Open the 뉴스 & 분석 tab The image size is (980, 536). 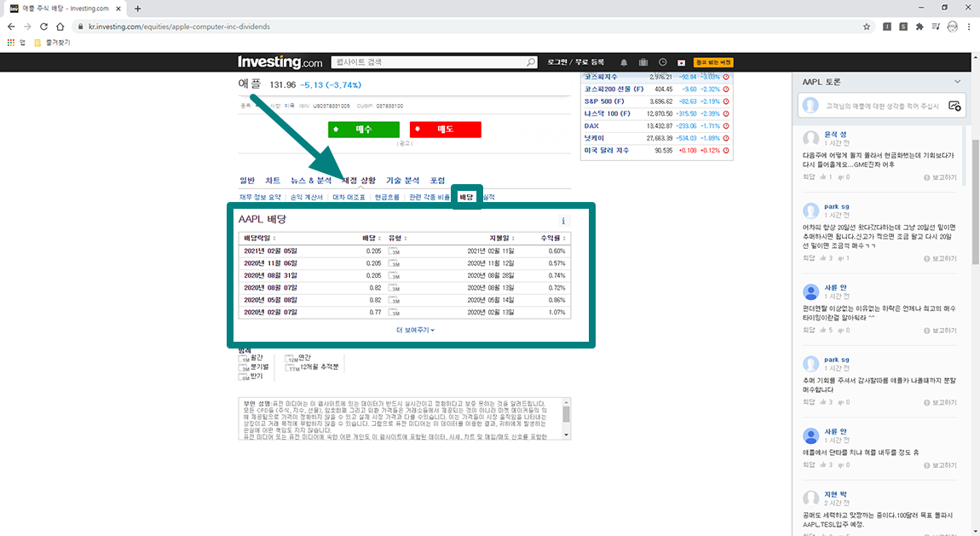[x=311, y=181]
